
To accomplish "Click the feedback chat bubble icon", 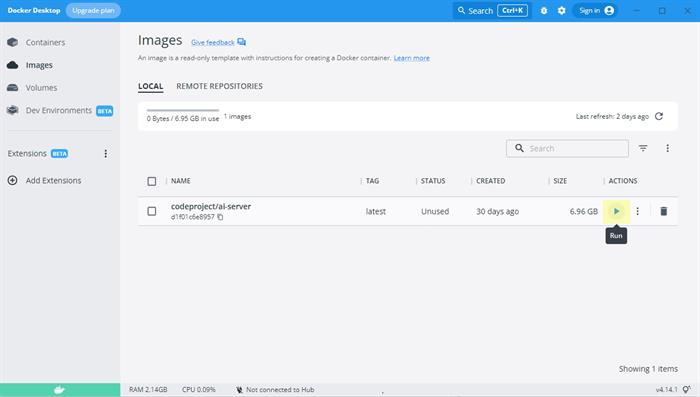I will pos(242,42).
